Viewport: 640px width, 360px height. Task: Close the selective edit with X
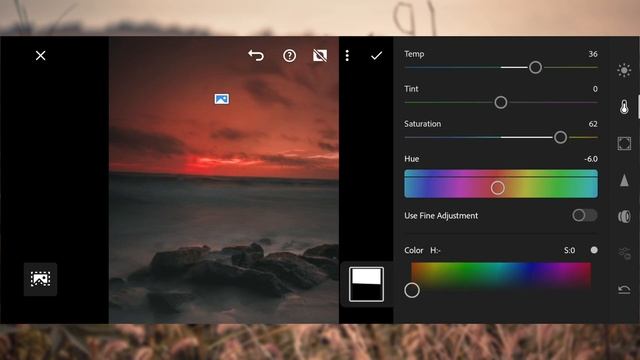coord(40,56)
